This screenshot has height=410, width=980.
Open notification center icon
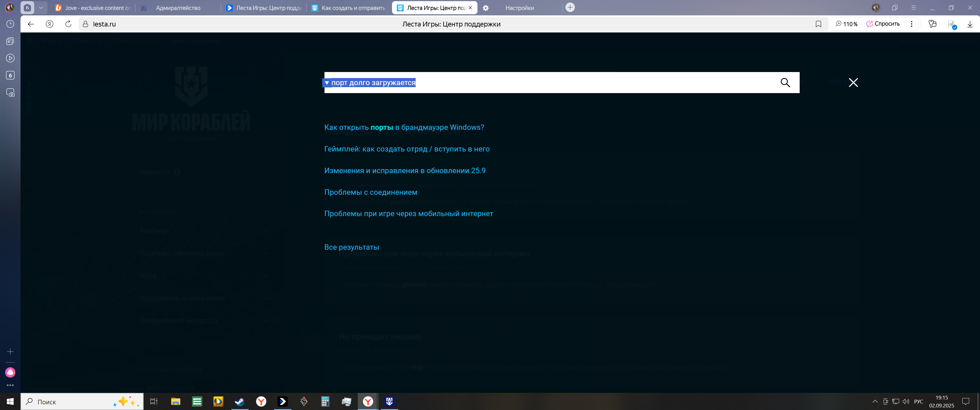965,402
